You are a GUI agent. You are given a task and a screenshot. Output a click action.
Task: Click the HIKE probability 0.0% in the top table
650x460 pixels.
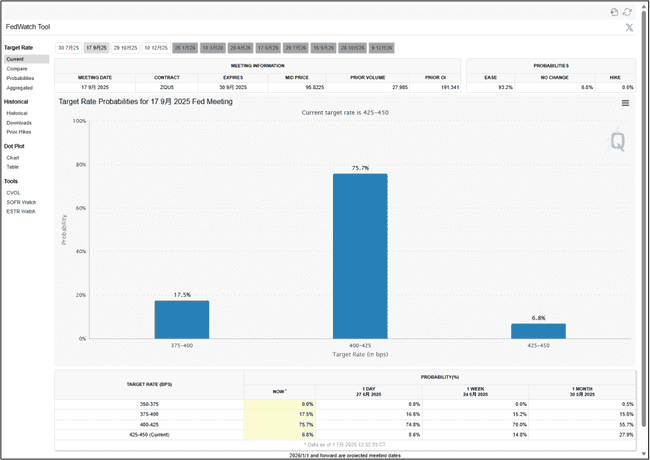628,87
